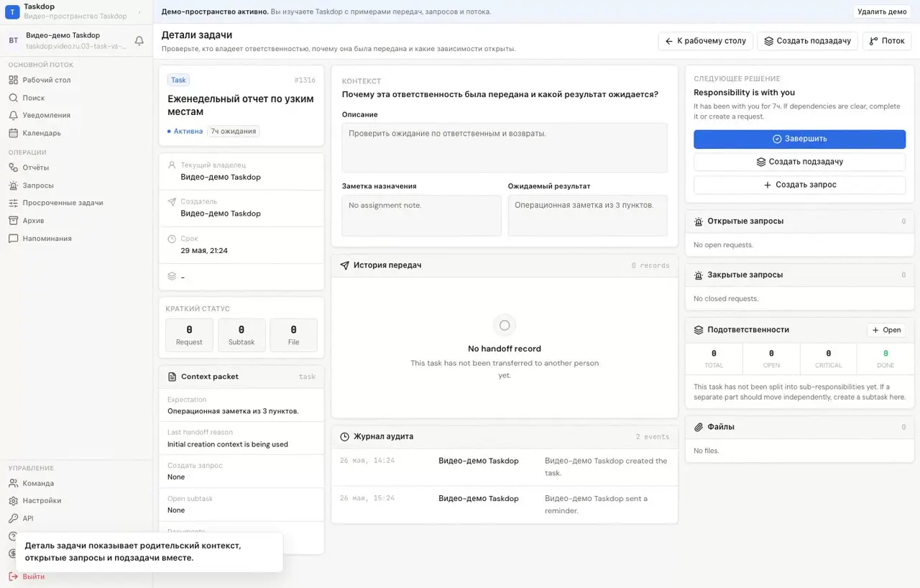The image size is (920, 588).
Task: Focus the Заметка назначения field
Action: (421, 216)
